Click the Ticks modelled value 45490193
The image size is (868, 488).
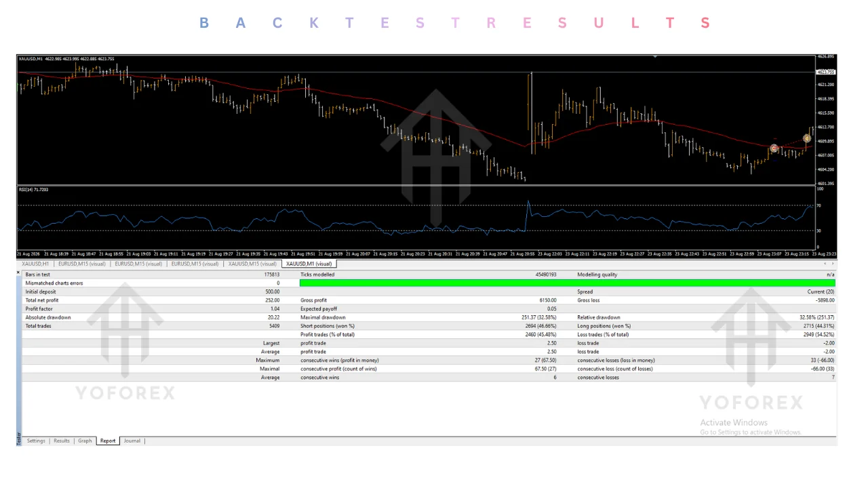[545, 274]
